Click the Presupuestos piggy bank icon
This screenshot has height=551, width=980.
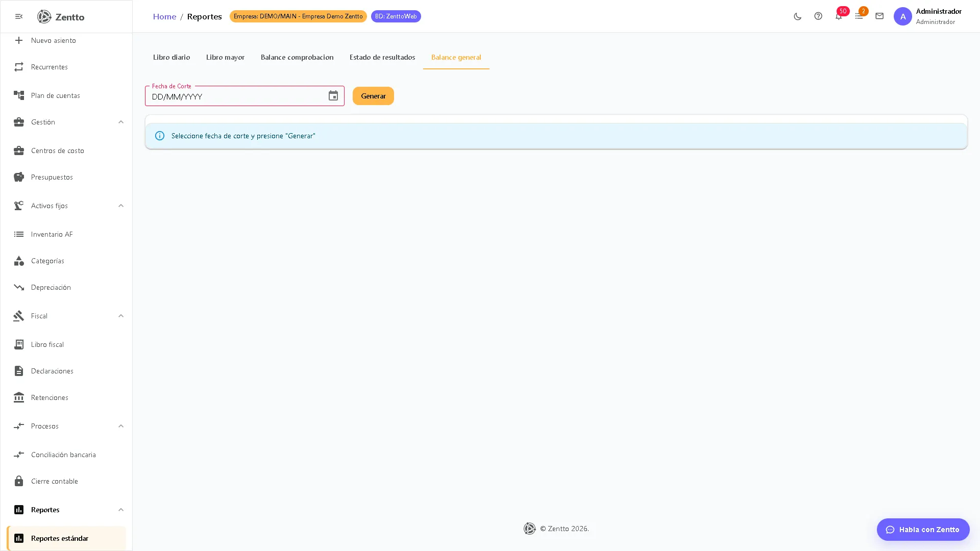click(19, 177)
